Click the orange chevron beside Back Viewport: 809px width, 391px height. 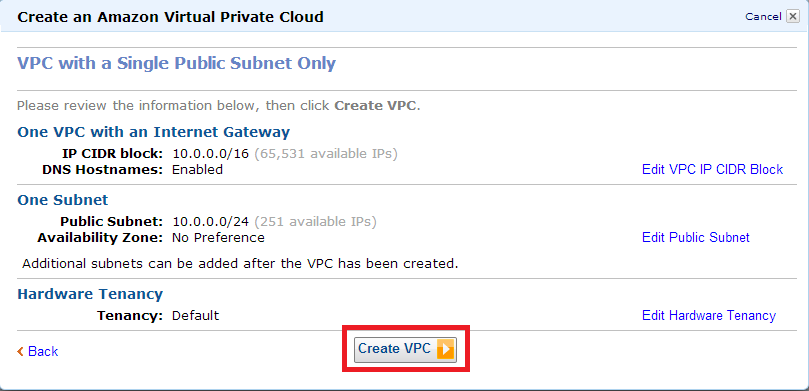[x=20, y=351]
